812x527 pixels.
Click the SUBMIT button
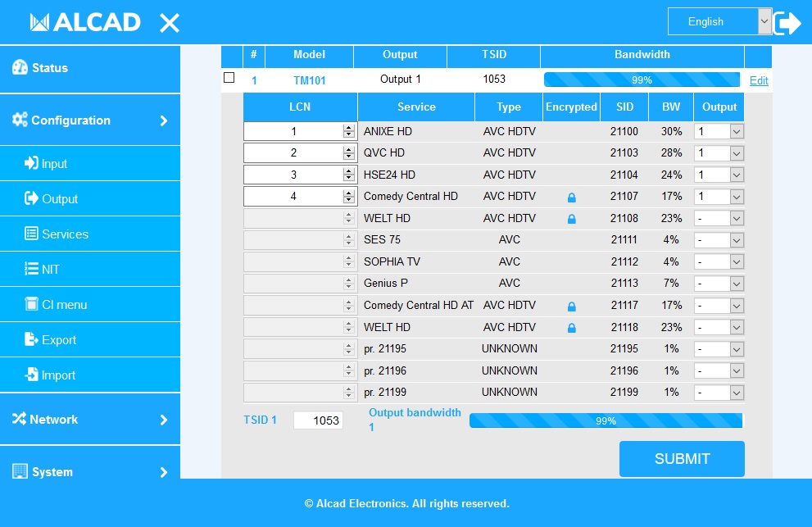coord(682,459)
